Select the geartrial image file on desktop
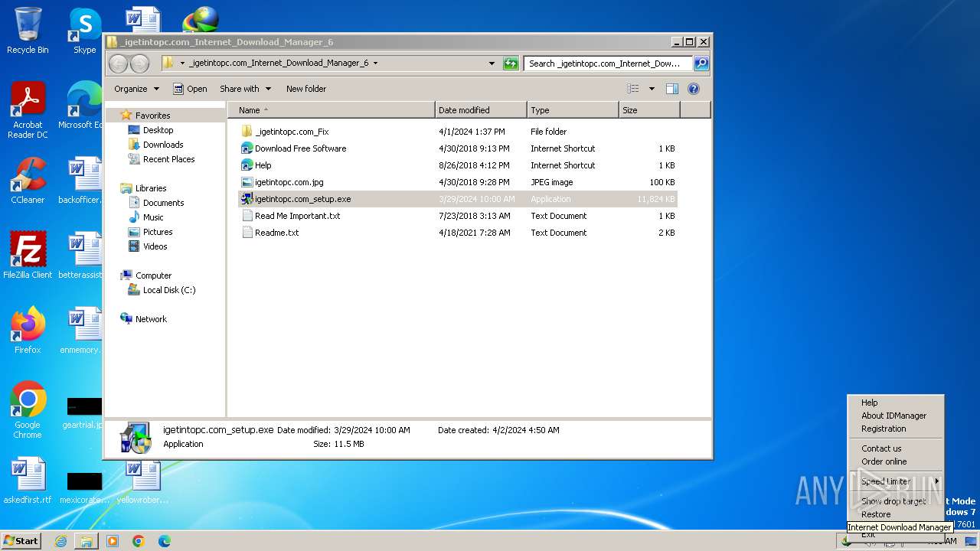The image size is (980, 551). [83, 413]
